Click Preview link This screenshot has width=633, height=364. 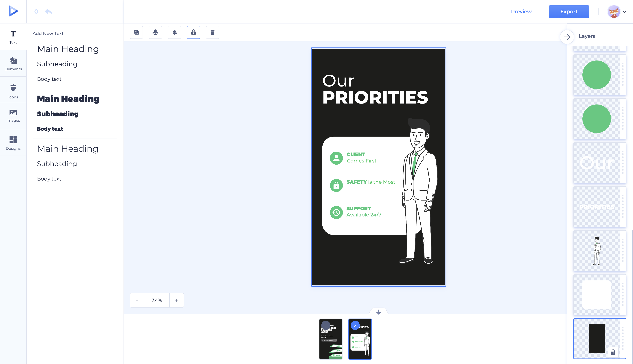[521, 12]
